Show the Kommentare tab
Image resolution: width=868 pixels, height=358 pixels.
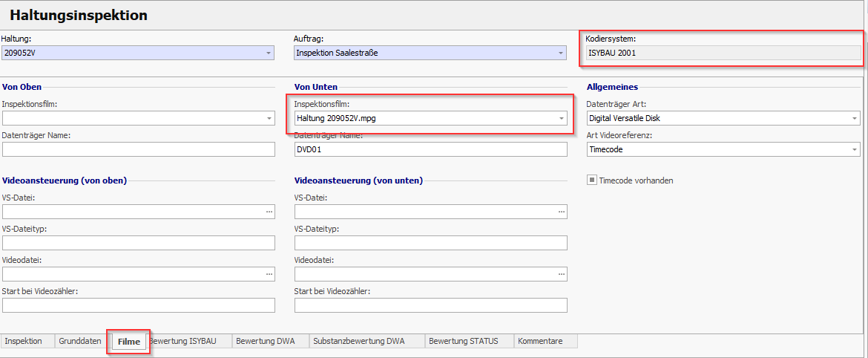(540, 341)
